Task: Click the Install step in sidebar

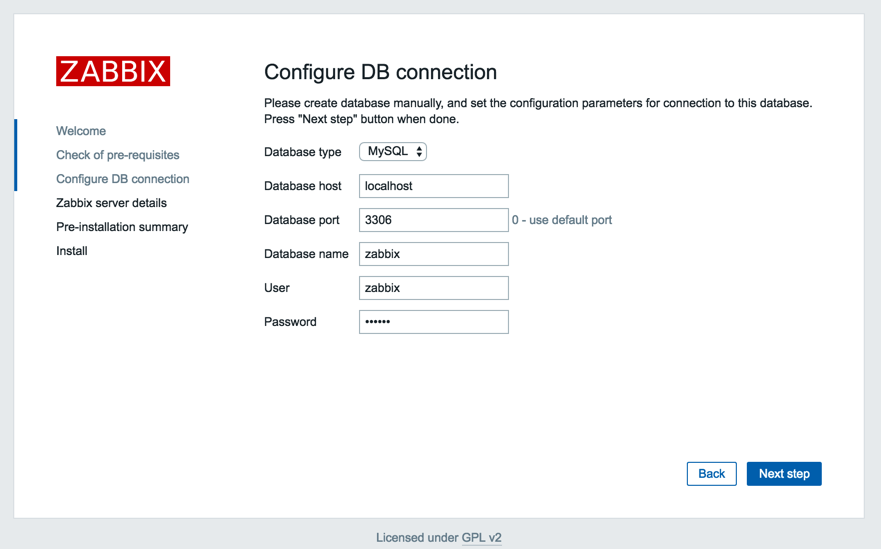Action: coord(71,251)
